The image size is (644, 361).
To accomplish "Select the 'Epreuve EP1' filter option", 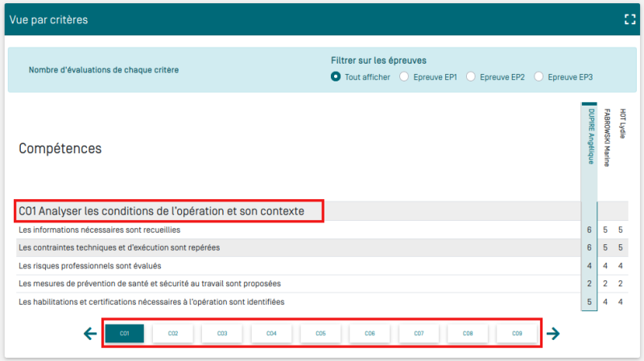I will [403, 77].
